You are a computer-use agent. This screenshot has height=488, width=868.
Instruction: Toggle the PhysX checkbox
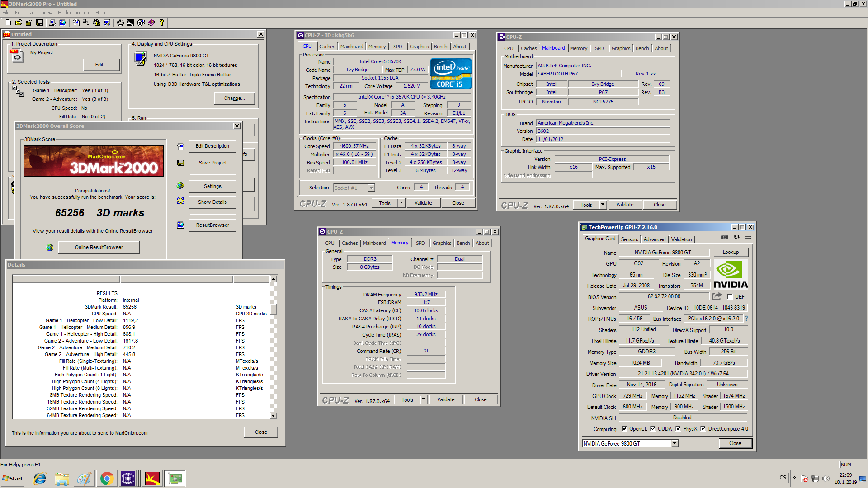point(678,429)
